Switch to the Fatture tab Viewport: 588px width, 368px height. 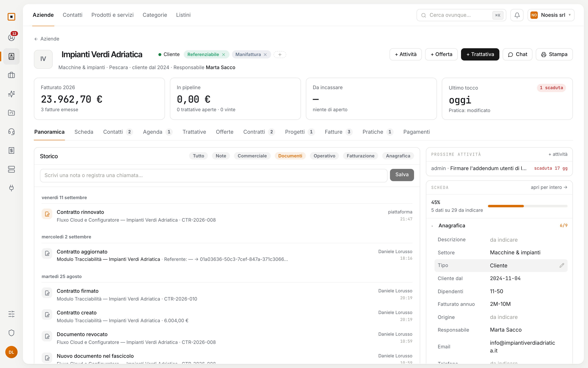[339, 132]
